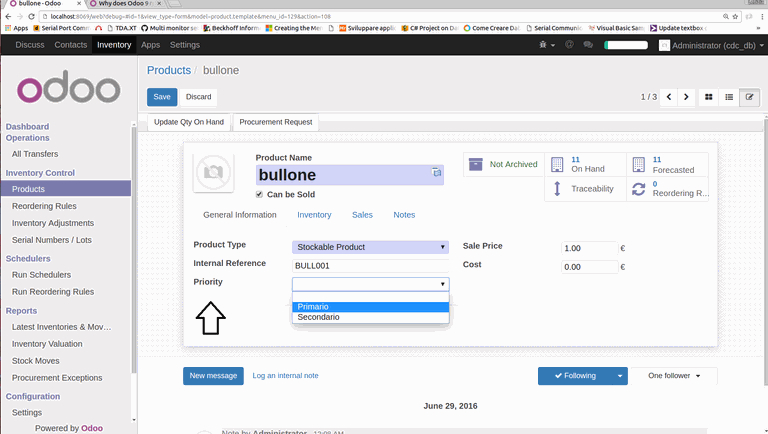Click the translate icon in product name field

coord(436,172)
